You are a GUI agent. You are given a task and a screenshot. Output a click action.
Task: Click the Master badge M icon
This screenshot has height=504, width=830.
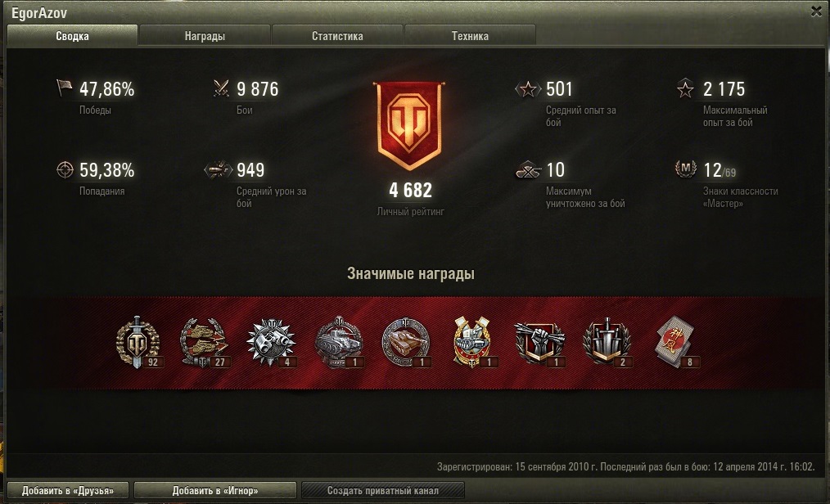[x=685, y=169]
